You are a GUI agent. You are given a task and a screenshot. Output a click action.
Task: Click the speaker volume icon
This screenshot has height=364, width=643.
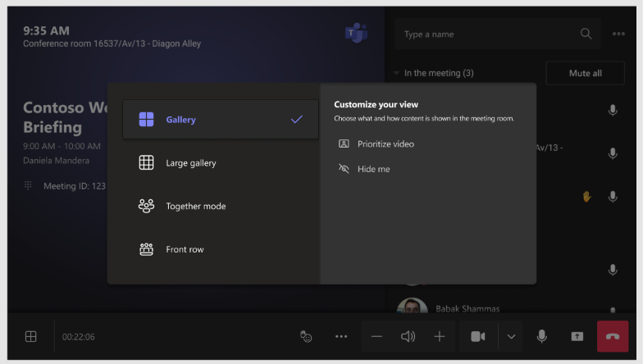point(408,336)
